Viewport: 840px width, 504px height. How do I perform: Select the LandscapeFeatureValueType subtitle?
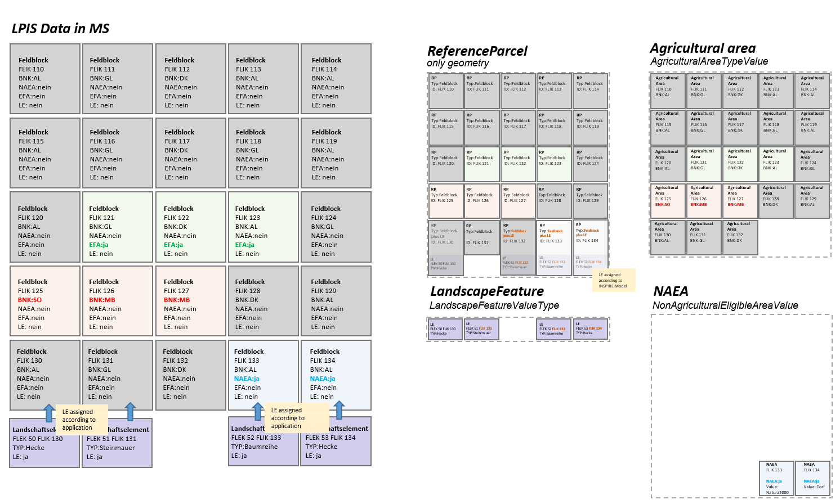coord(494,305)
